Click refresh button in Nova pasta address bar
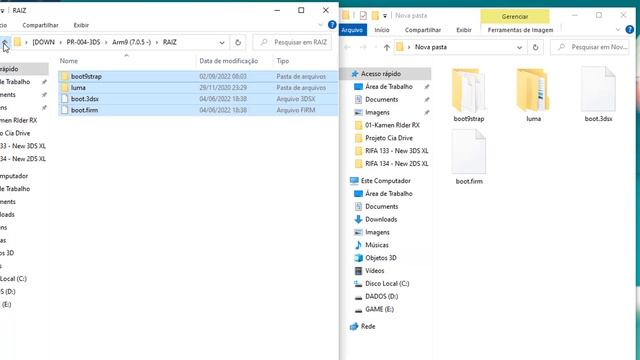Screen dimensions: 640x360 click(536, 47)
